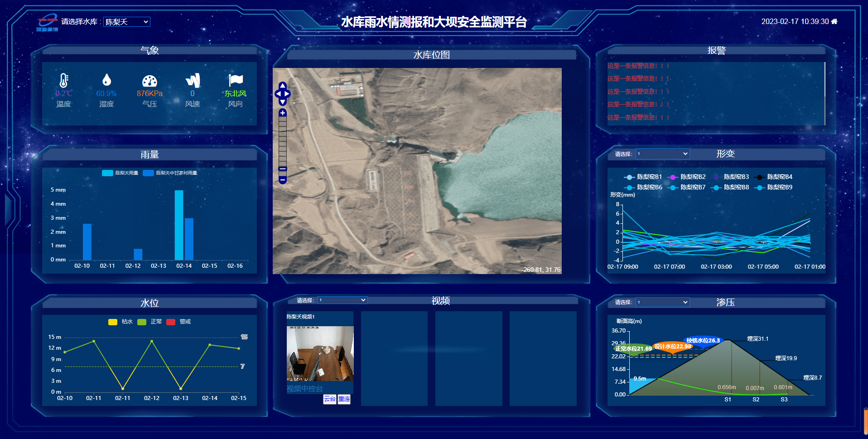Click the map coordinates -260.81, 31.76
The width and height of the screenshot is (868, 439).
541,270
